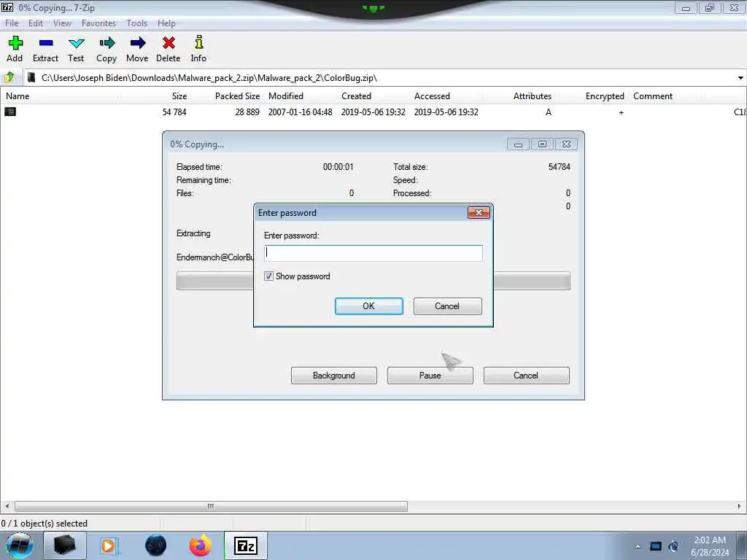This screenshot has height=560, width=747.
Task: Sort by the Size column header
Action: pos(179,96)
